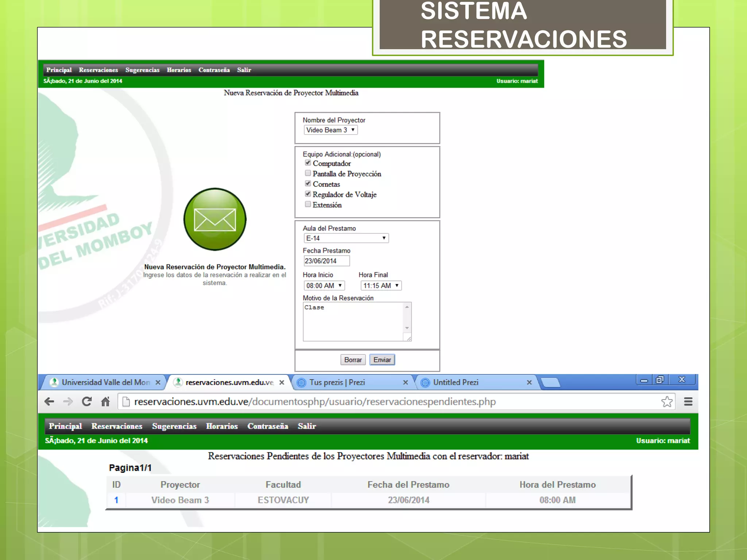This screenshot has width=747, height=560.
Task: Open the Hora Final dropdown
Action: (x=381, y=285)
